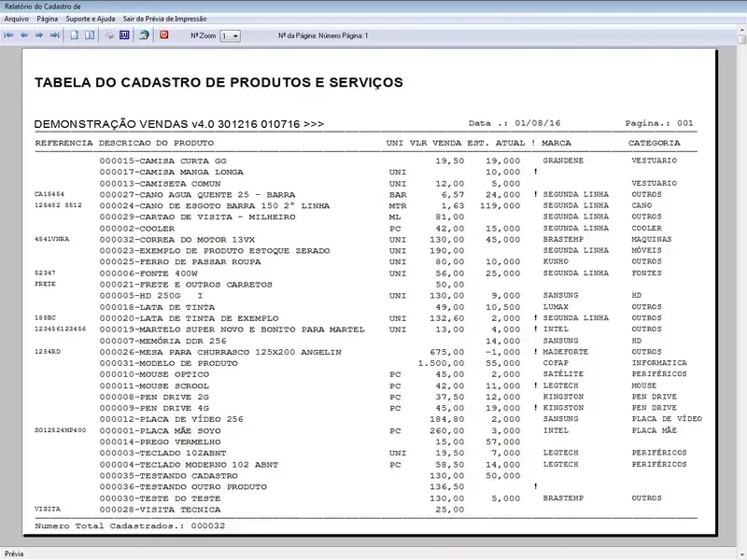Go to the first page of the report
The image size is (747, 560).
[9, 35]
